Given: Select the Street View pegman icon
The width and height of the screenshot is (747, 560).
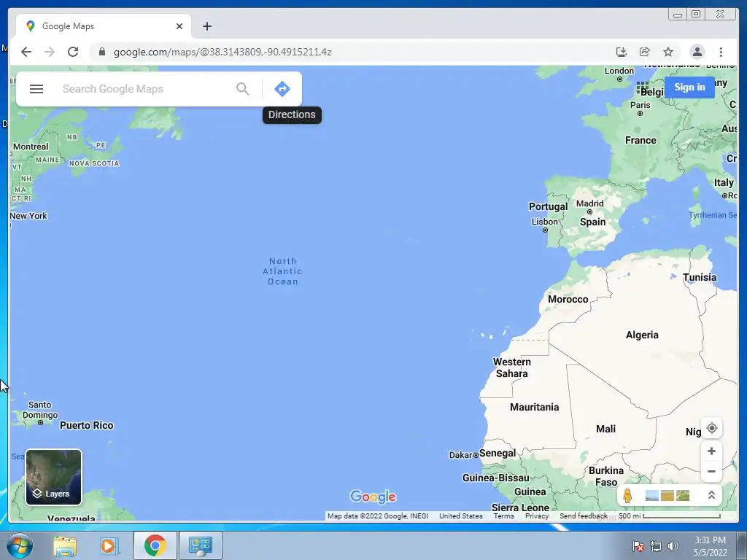Looking at the screenshot, I should (x=627, y=496).
